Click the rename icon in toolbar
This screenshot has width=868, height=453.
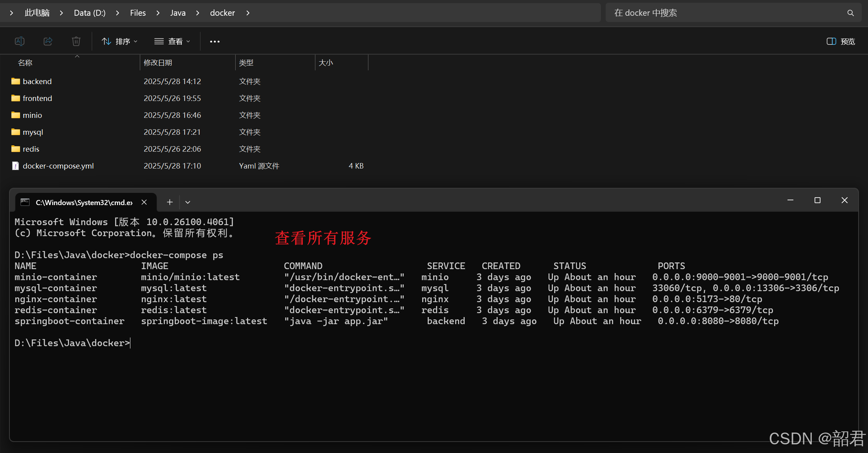pos(20,41)
